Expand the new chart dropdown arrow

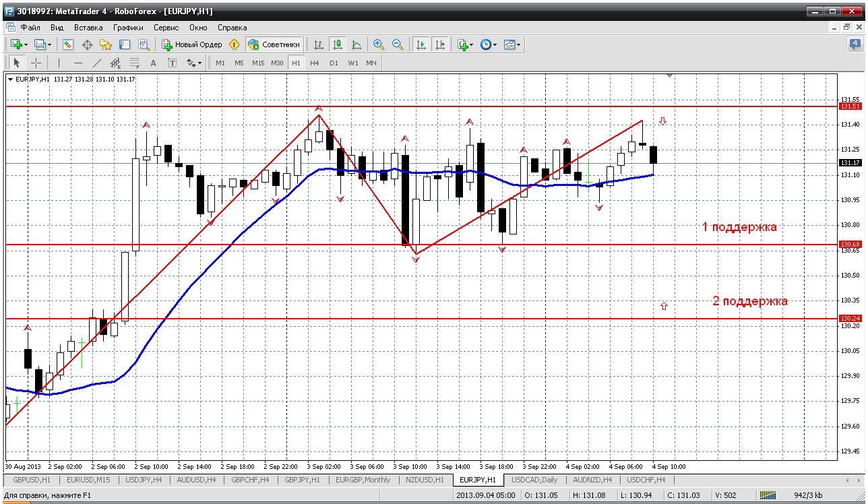coord(26,44)
